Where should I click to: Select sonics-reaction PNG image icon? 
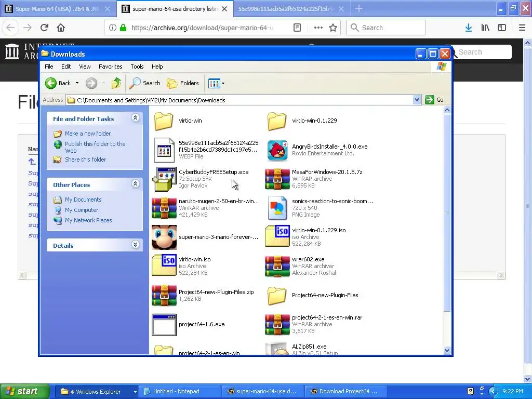pyautogui.click(x=277, y=208)
